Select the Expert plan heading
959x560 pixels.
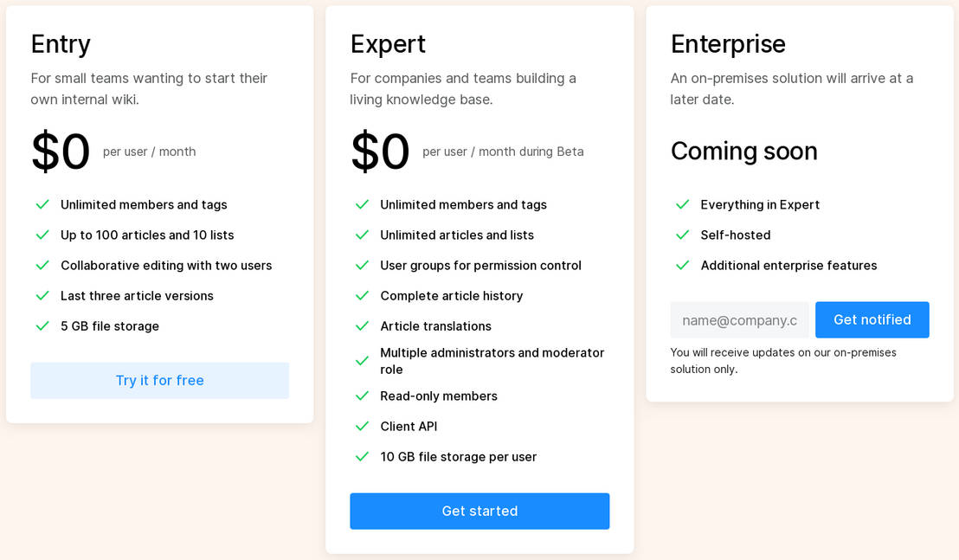pos(388,44)
